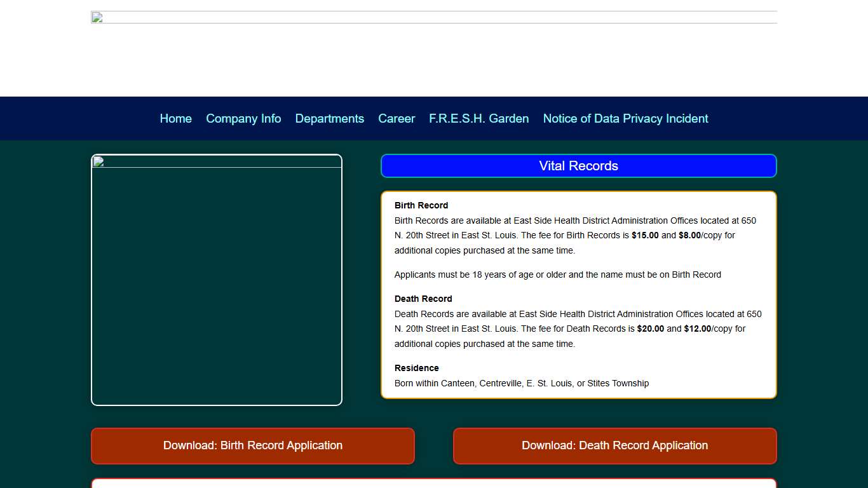Click the Death Record heading
Image resolution: width=868 pixels, height=488 pixels.
pos(423,299)
